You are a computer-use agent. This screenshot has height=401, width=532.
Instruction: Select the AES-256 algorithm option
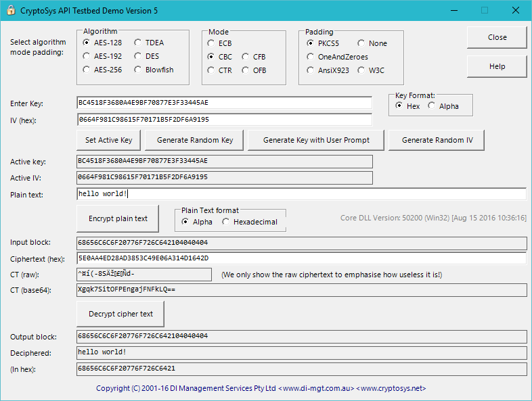pos(87,70)
